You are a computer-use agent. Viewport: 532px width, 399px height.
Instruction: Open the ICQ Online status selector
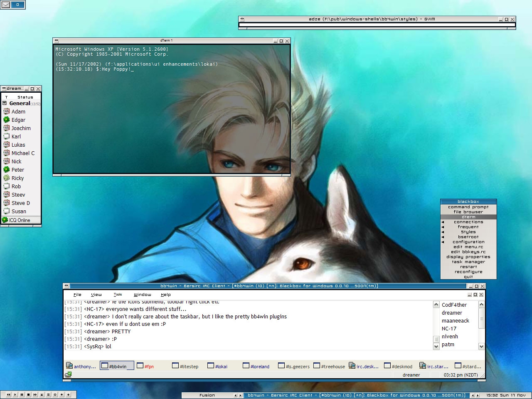click(21, 220)
